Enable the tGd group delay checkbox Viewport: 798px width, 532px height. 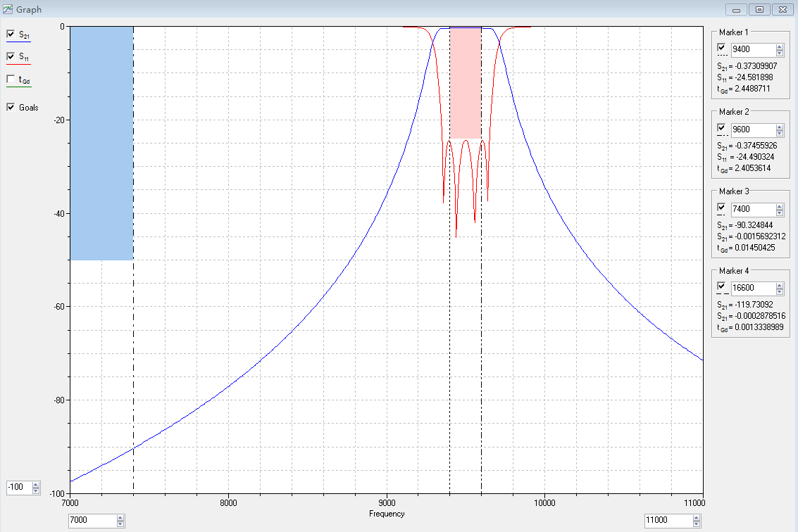coord(11,80)
